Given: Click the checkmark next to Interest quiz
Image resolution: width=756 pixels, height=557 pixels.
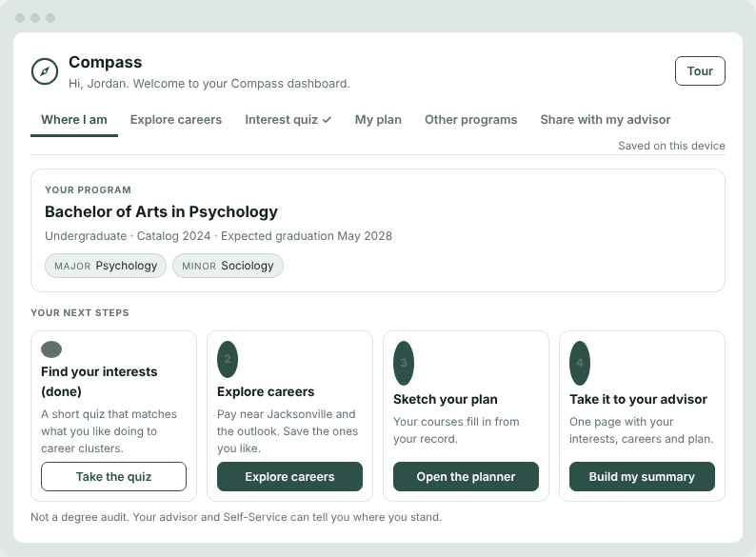Looking at the screenshot, I should [328, 120].
